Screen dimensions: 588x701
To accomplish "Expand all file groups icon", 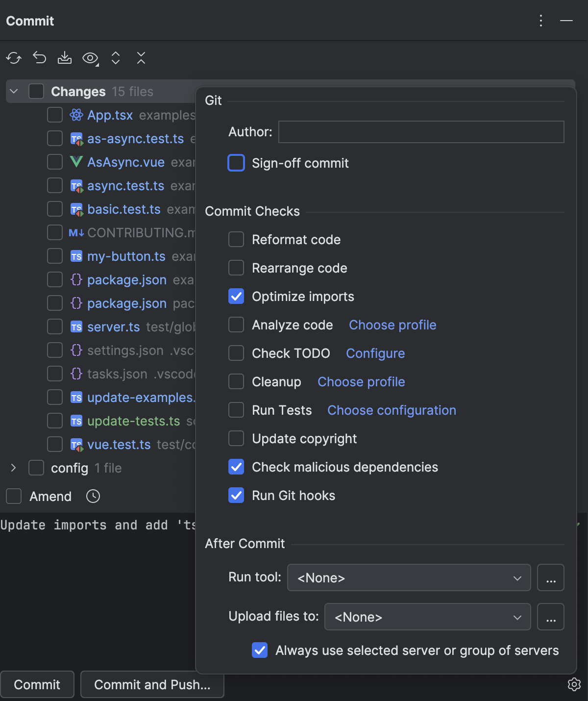I will 115,58.
